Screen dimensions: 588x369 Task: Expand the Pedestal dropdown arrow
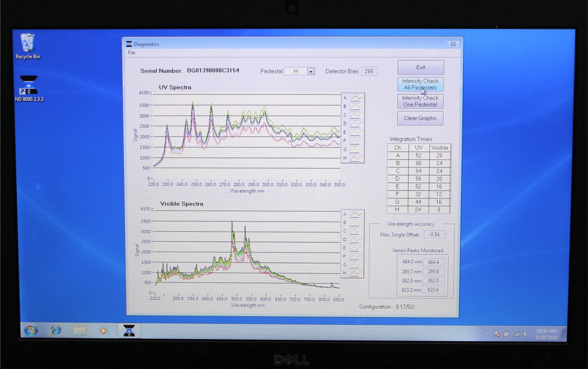[311, 71]
